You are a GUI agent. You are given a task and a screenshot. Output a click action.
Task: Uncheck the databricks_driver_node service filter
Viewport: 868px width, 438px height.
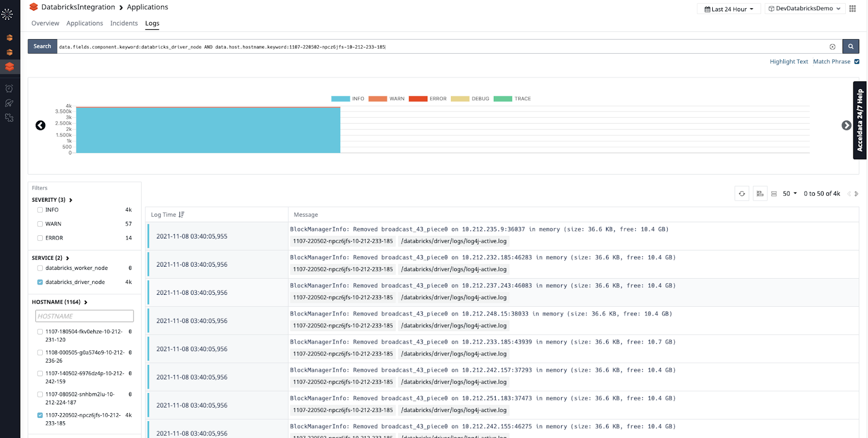pyautogui.click(x=40, y=282)
